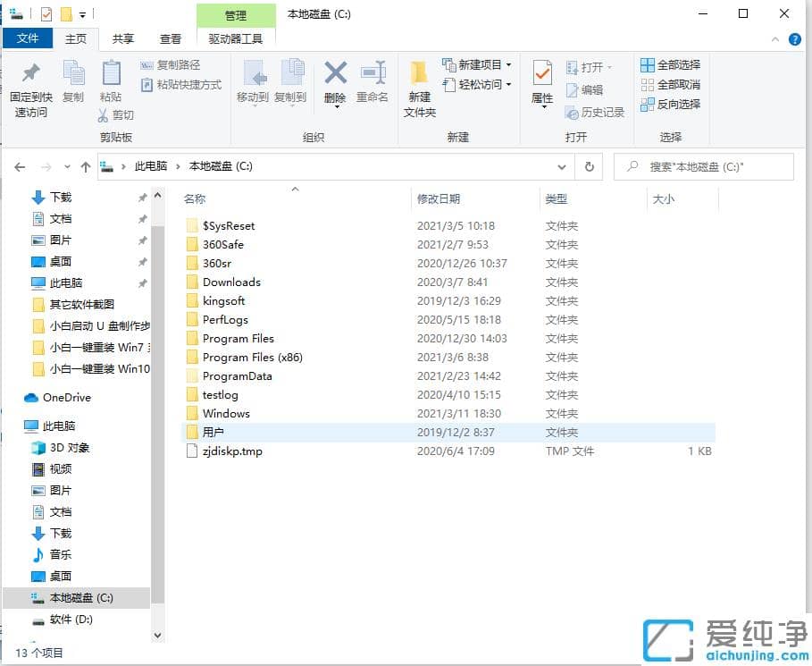
Task: Click the 剪切 (Cut) icon
Action: click(x=123, y=114)
